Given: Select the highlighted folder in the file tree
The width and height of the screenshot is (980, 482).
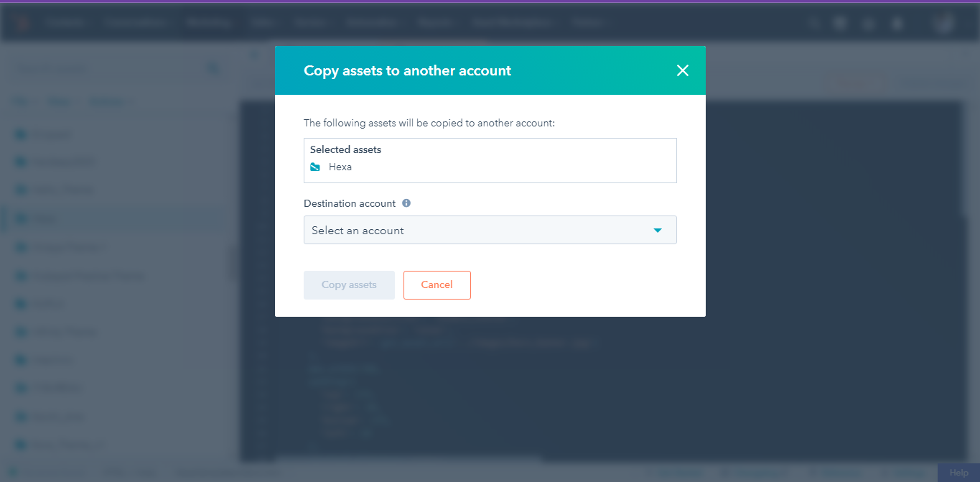Looking at the screenshot, I should pos(47,218).
